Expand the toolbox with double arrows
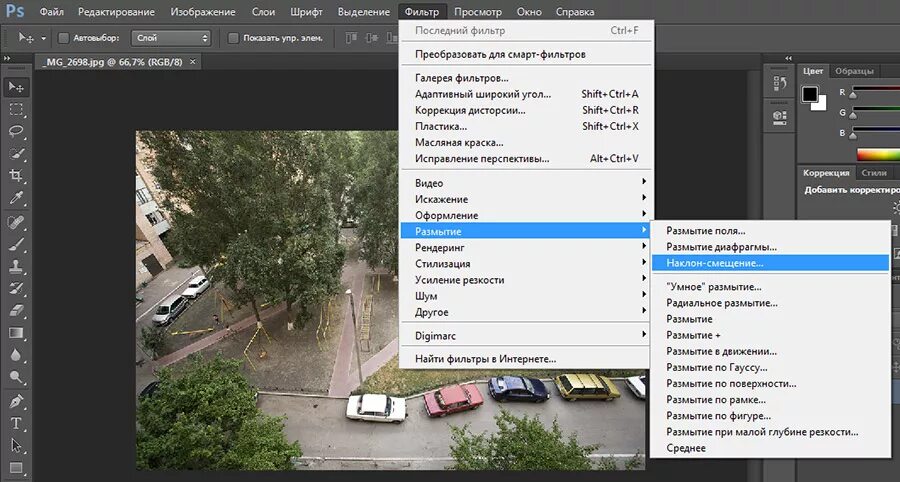Viewport: 900px width, 482px height. (7, 59)
